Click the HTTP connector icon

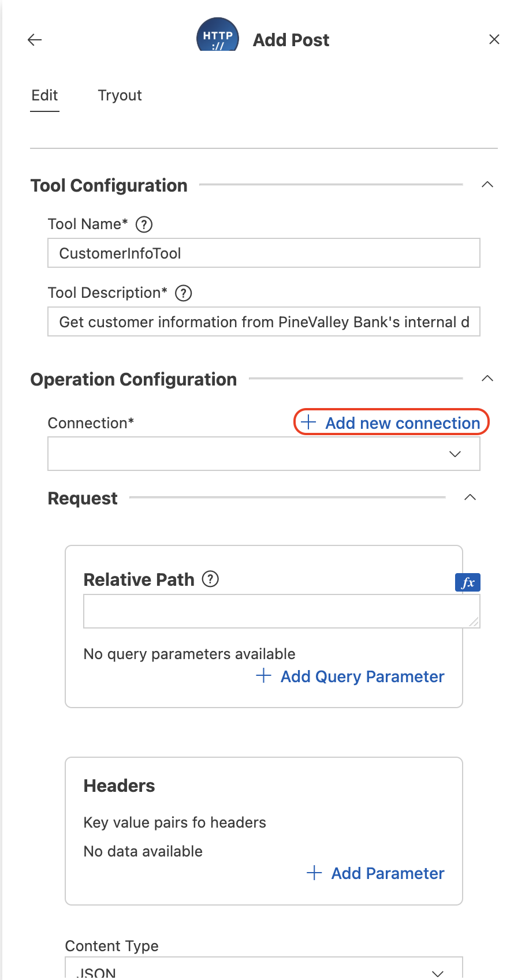pyautogui.click(x=218, y=36)
